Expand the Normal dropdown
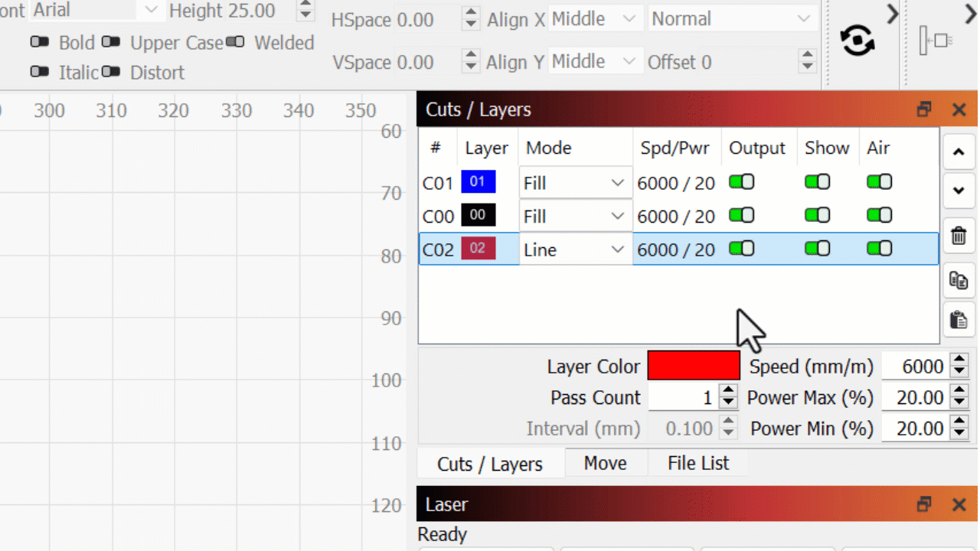980x551 pixels. coord(730,19)
